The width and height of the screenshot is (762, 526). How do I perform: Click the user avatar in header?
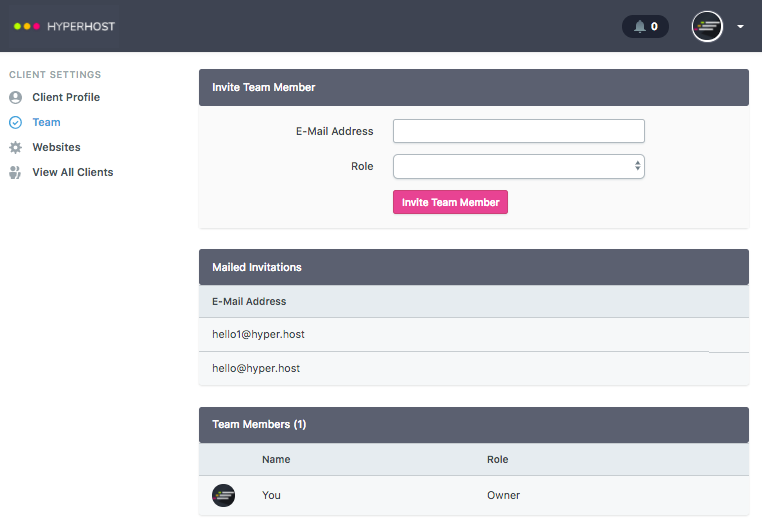point(707,26)
